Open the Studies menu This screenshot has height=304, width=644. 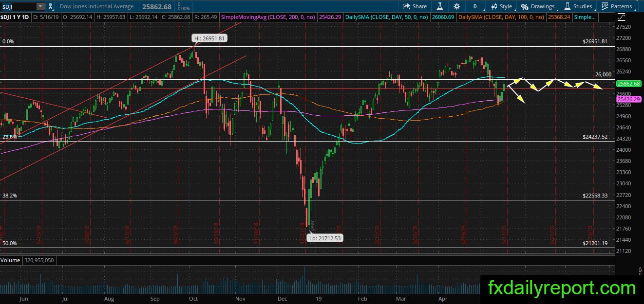(x=578, y=6)
